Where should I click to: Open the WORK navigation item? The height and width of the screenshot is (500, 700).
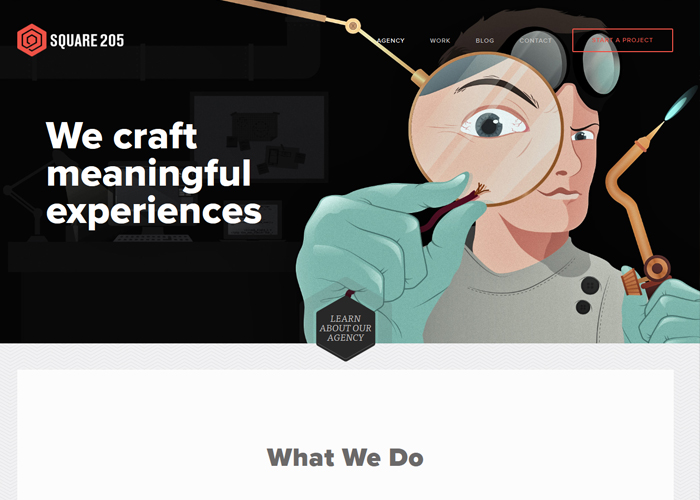(440, 41)
